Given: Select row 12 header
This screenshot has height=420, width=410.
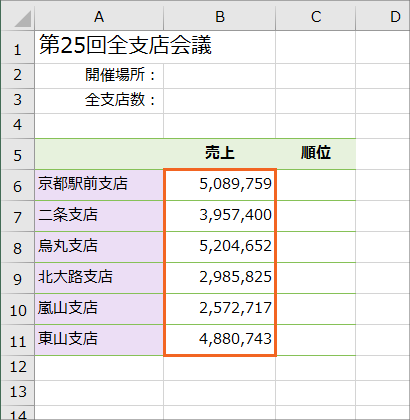Looking at the screenshot, I should tap(17, 368).
